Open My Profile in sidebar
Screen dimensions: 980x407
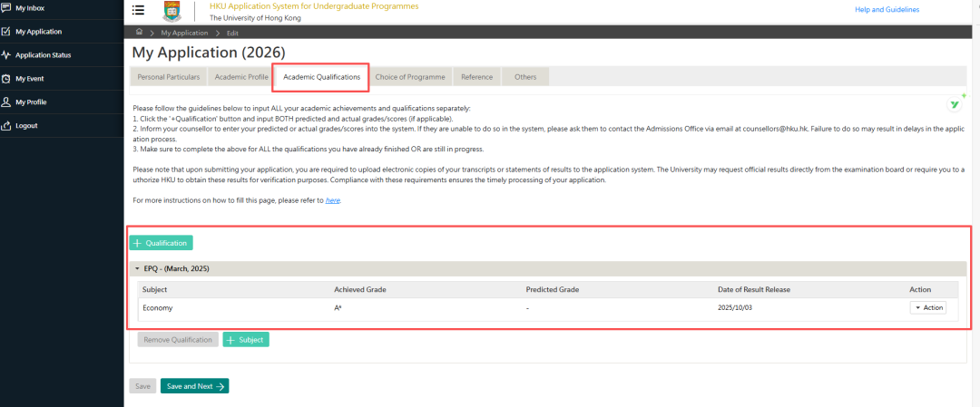(31, 102)
